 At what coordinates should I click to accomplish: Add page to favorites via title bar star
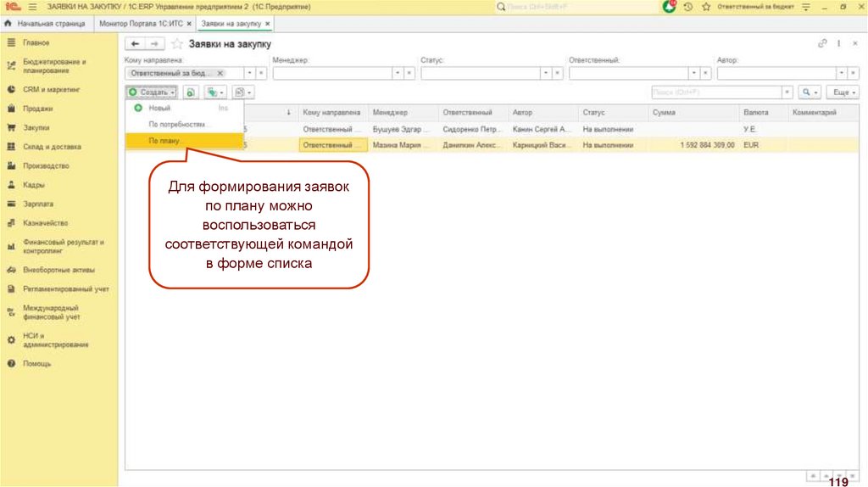point(705,7)
